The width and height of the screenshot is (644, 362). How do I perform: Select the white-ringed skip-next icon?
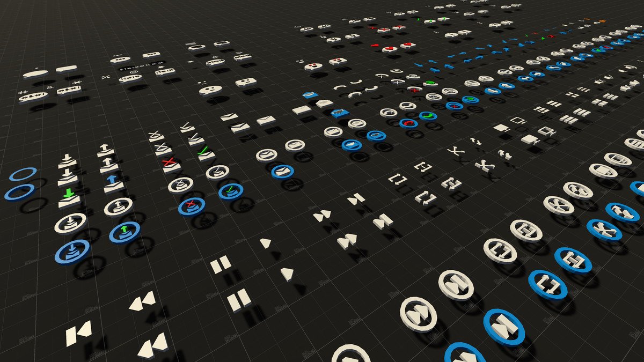[456, 285]
